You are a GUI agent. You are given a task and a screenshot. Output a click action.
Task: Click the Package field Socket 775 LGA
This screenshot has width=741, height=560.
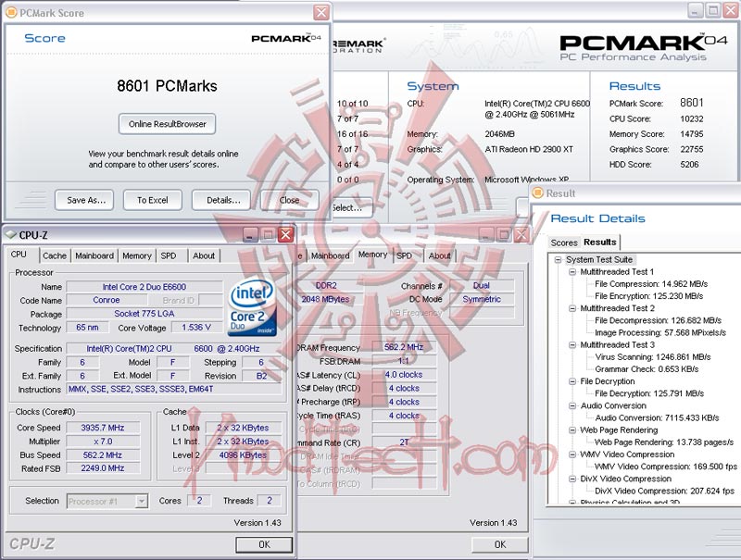[144, 314]
